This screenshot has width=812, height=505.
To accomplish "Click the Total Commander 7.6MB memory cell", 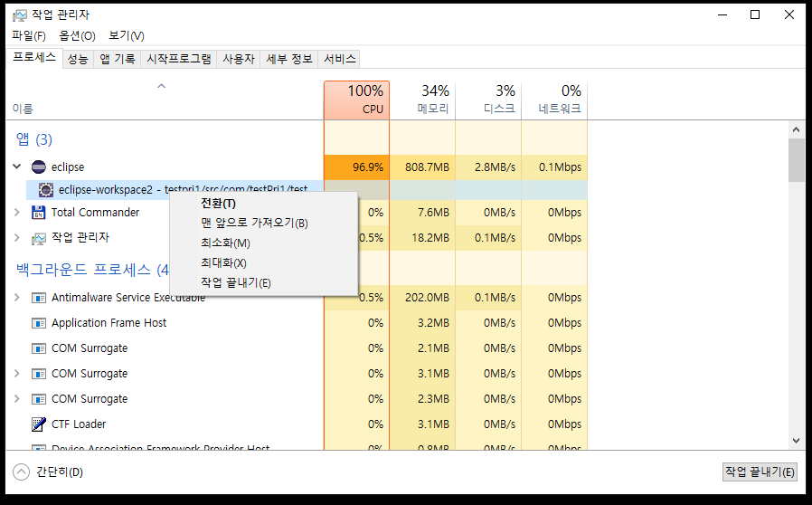I will (x=422, y=212).
